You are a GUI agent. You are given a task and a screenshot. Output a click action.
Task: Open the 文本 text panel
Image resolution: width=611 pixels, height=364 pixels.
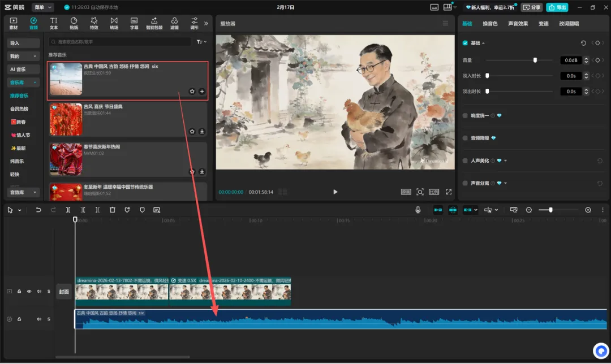point(54,23)
